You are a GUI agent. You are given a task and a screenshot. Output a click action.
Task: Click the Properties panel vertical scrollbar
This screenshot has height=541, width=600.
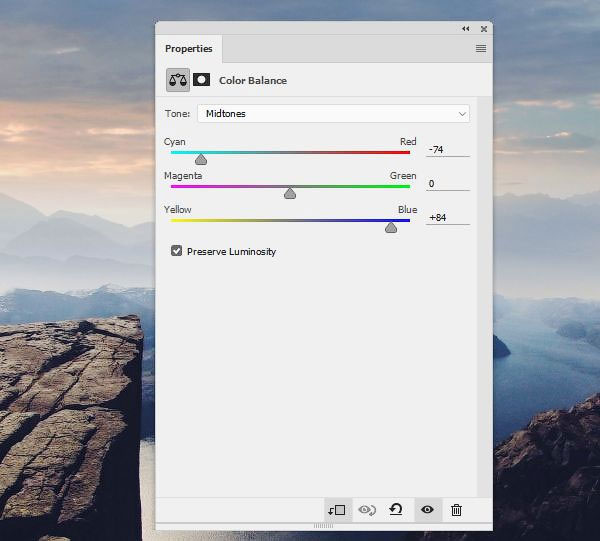click(485, 297)
